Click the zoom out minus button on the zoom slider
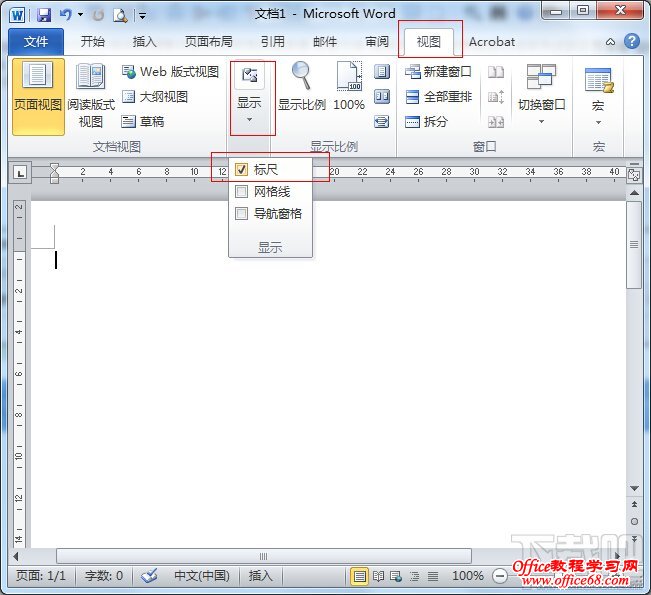Screen dimensions: 651x595 (x=500, y=576)
